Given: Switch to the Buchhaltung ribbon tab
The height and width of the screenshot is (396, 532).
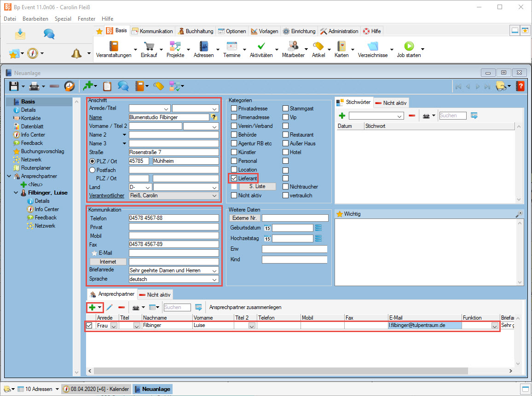Looking at the screenshot, I should coord(196,31).
